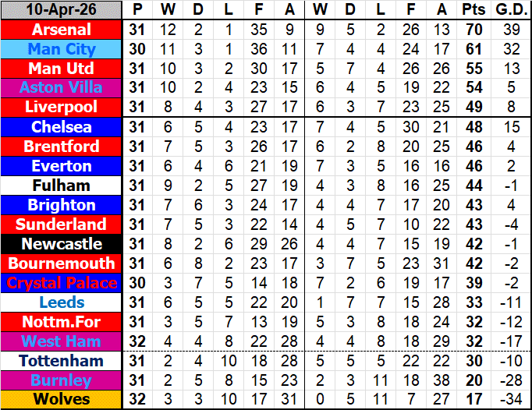
Task: Click Arsenal's 70 points value
Action: (x=472, y=30)
